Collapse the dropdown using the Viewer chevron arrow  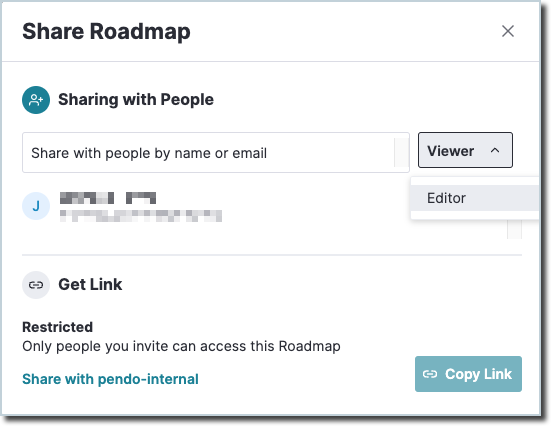tap(495, 150)
